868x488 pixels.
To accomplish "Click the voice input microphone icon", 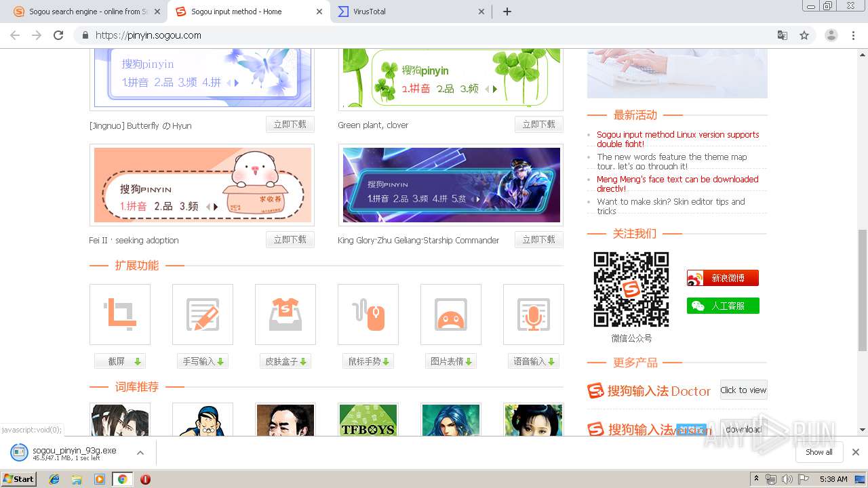I will coord(534,314).
